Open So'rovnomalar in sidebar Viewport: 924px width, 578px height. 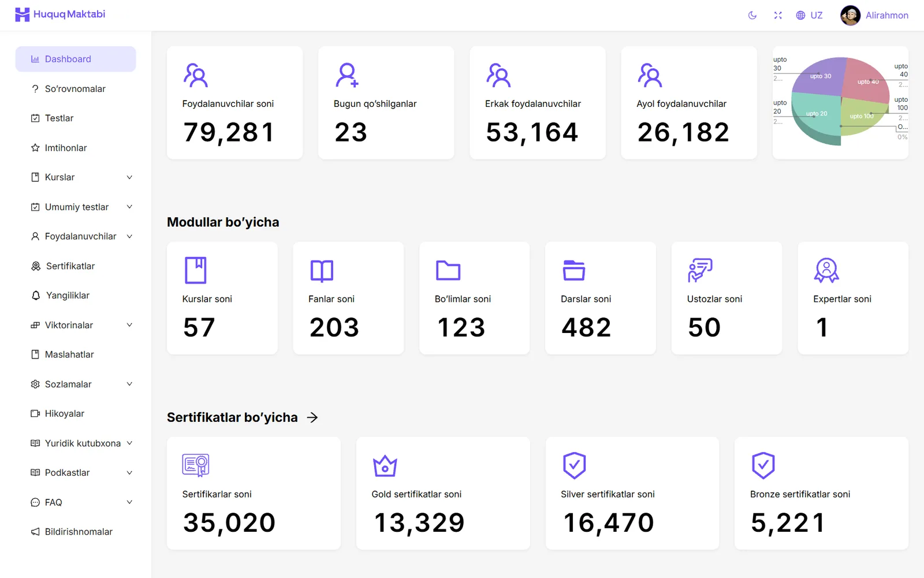coord(76,88)
